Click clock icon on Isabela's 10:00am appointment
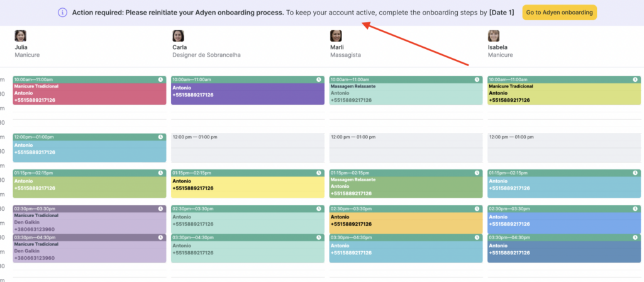The width and height of the screenshot is (644, 282). [635, 79]
